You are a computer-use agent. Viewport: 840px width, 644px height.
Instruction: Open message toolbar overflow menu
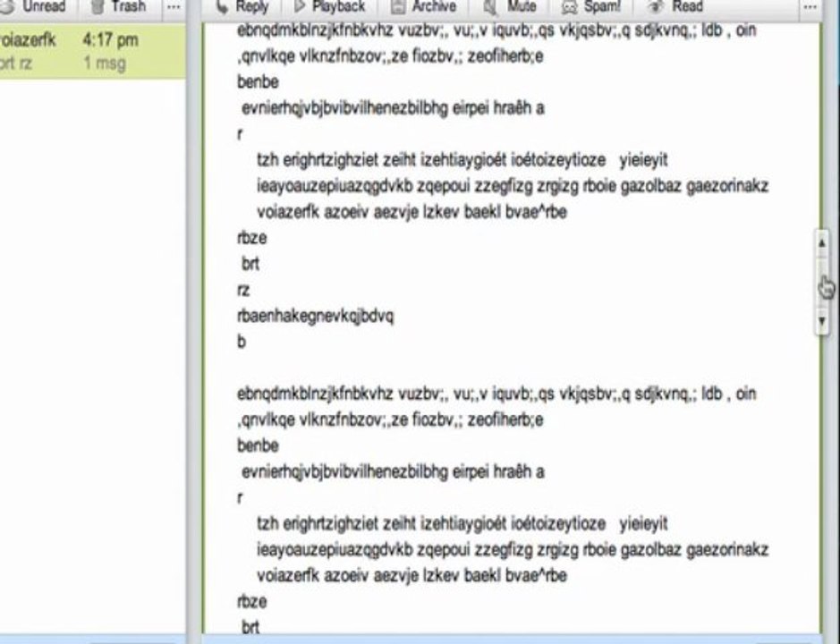[810, 7]
